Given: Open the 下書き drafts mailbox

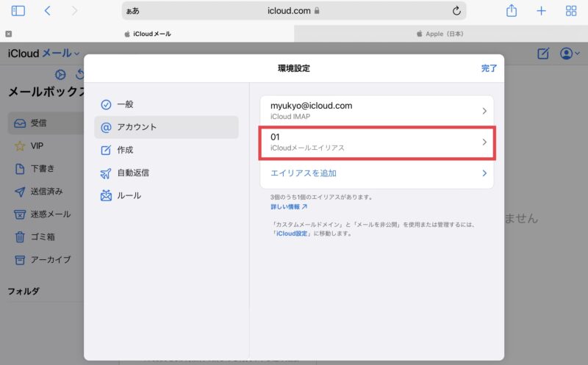Looking at the screenshot, I should click(46, 169).
